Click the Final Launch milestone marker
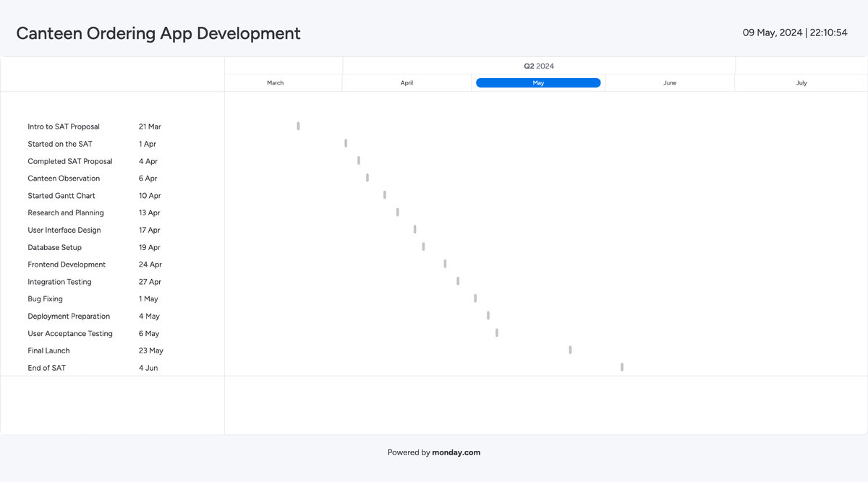Image resolution: width=868 pixels, height=482 pixels. click(x=570, y=349)
